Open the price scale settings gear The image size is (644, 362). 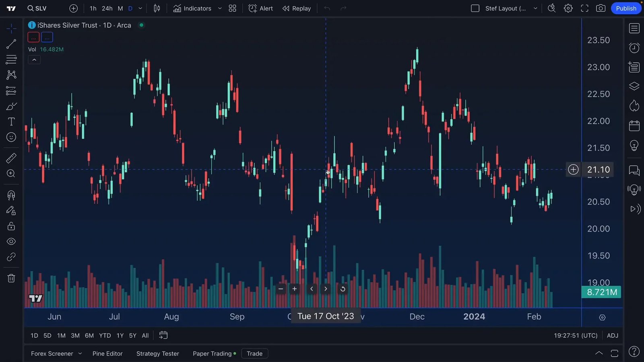[602, 317]
